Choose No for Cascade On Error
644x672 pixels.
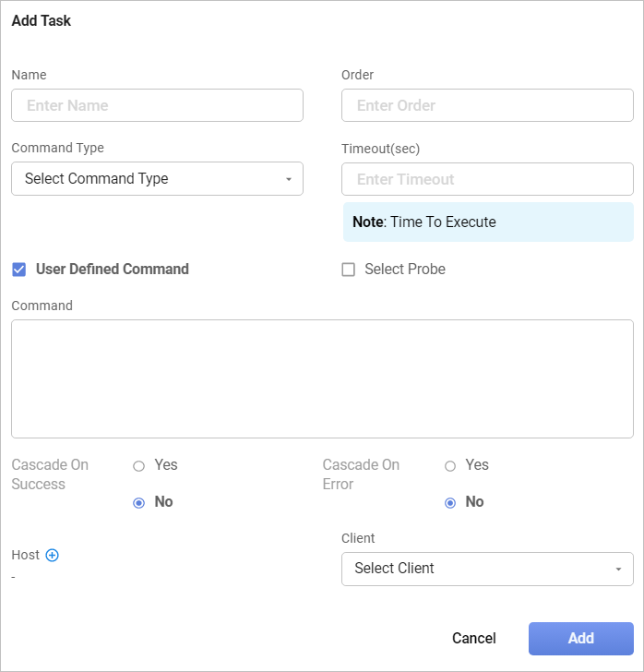(450, 503)
